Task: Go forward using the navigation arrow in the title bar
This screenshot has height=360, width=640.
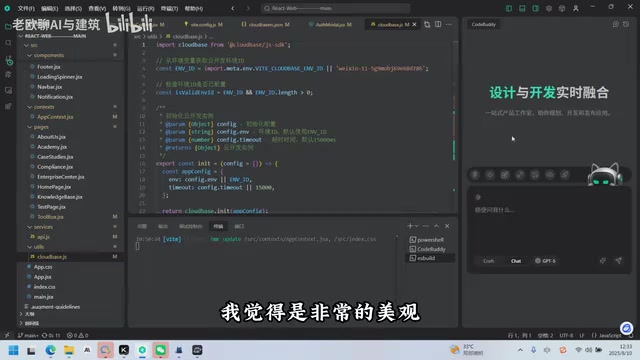Action: 248,8
